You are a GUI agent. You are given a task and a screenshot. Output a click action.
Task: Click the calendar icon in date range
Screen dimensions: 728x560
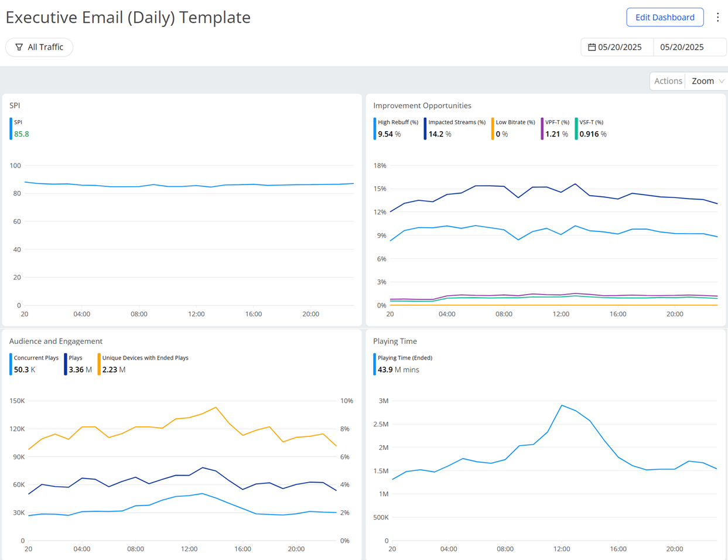coord(592,47)
